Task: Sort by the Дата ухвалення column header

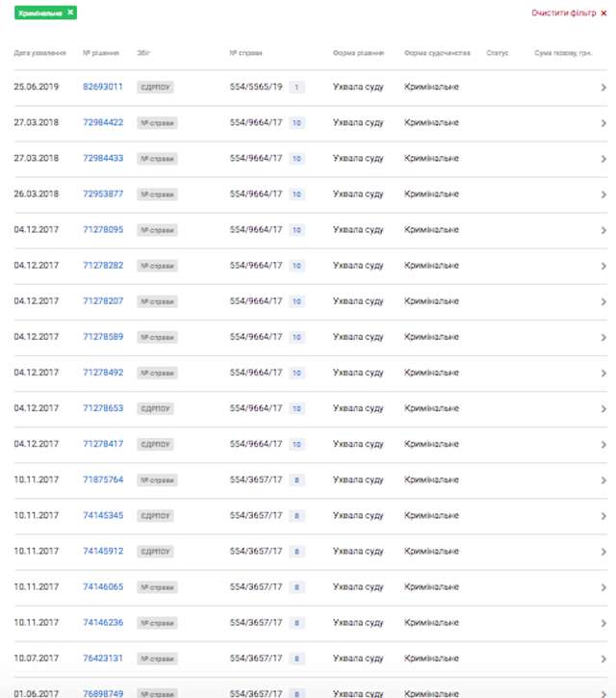Action: [x=39, y=53]
